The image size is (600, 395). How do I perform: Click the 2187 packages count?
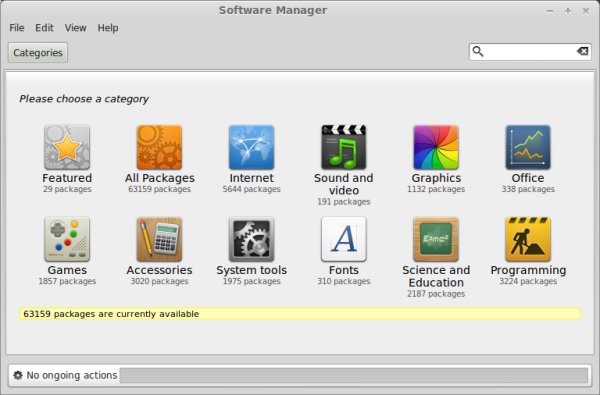coord(436,294)
